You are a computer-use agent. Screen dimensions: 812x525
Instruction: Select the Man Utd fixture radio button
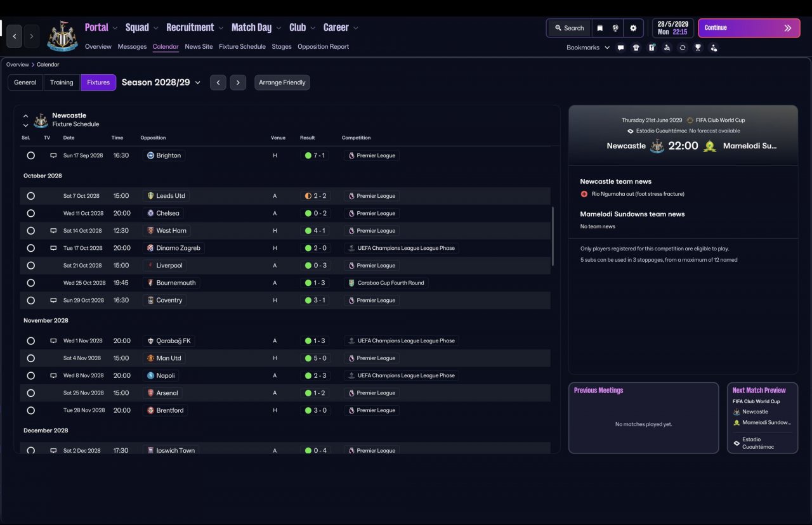[30, 358]
